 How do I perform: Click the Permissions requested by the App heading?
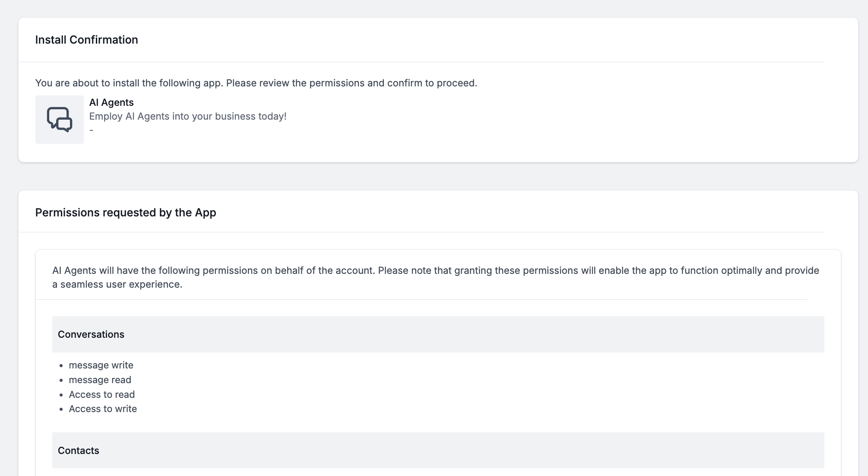pos(126,213)
